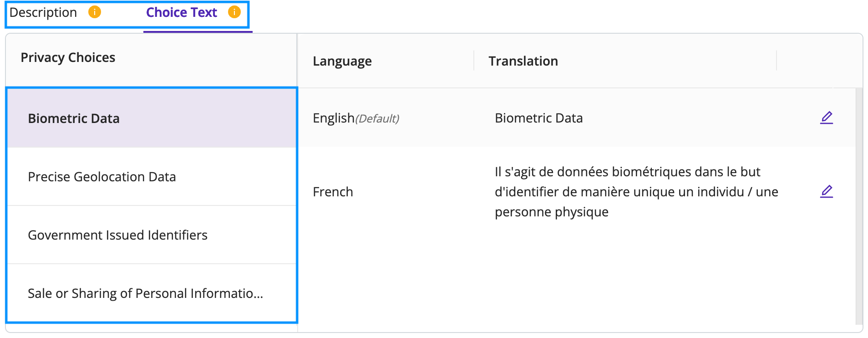Click the empty area below French row
The height and width of the screenshot is (338, 868).
[577, 282]
